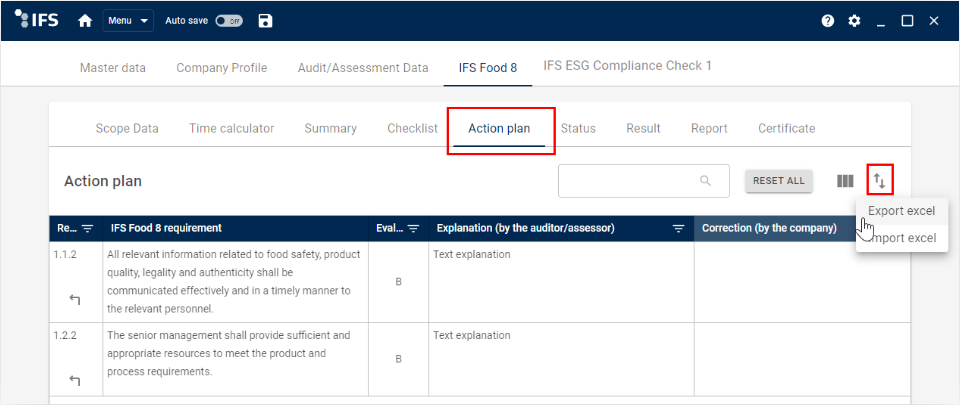This screenshot has width=960, height=405.
Task: Click the requirement text about relevant information
Action: 234,281
